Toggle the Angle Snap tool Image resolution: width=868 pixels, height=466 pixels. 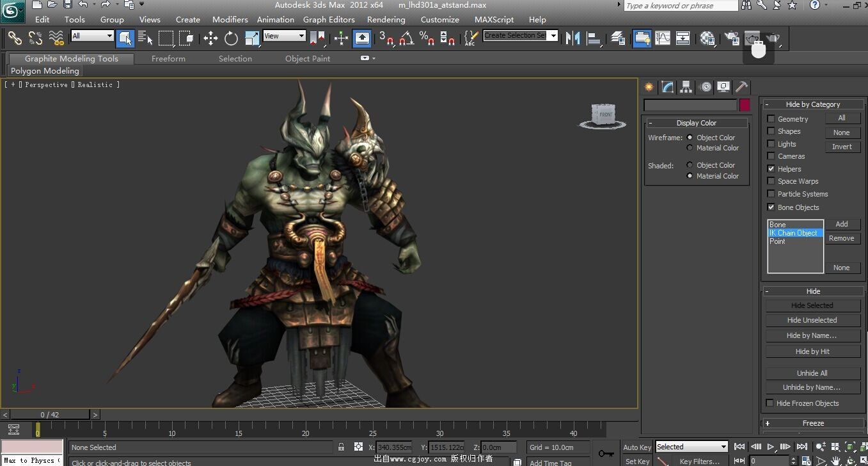406,38
